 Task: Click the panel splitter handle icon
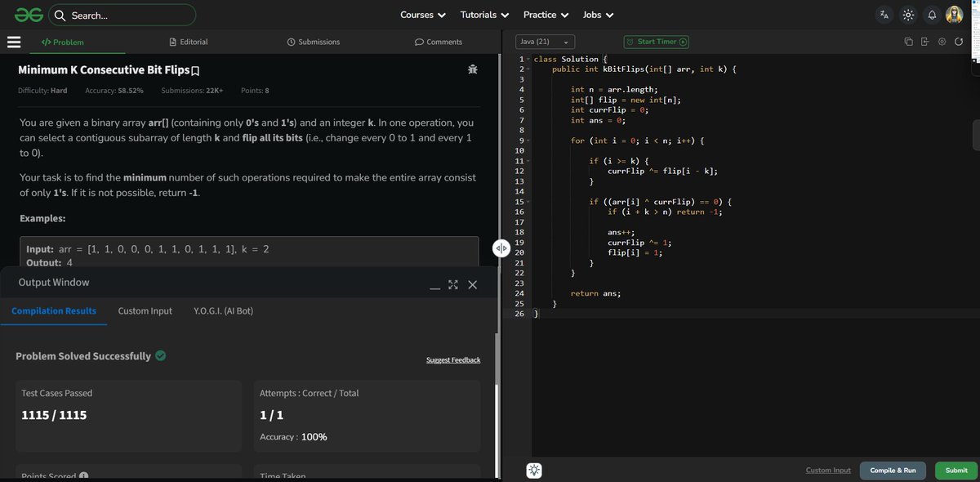click(x=501, y=248)
